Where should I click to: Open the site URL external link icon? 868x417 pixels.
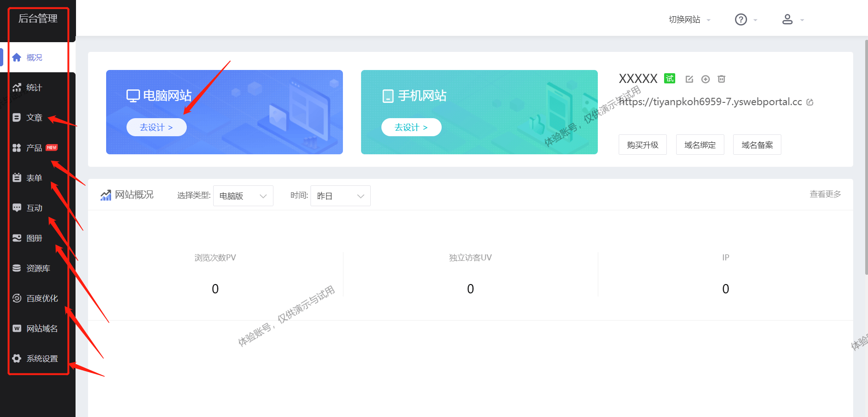tap(810, 102)
